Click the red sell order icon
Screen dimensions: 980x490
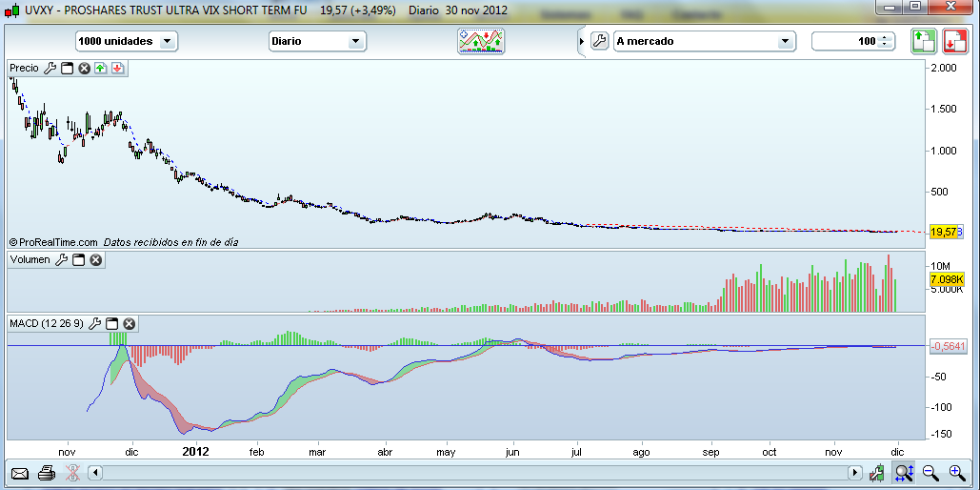click(x=955, y=41)
